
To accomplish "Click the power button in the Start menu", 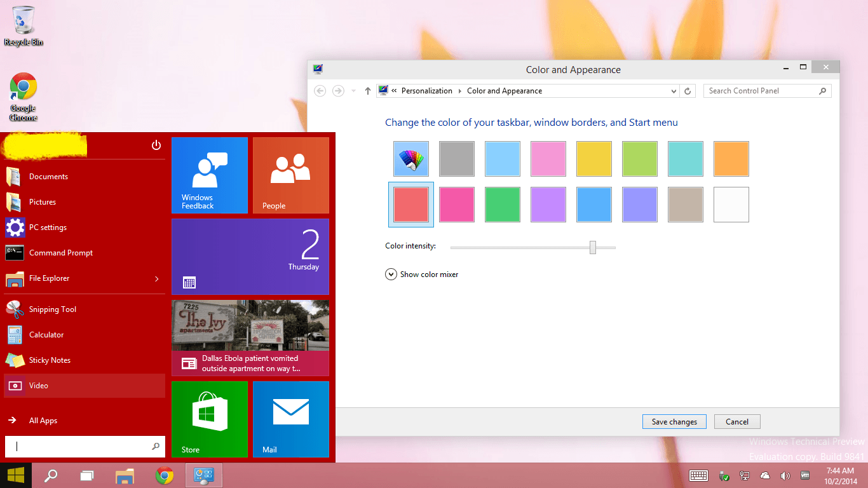I will 156,145.
